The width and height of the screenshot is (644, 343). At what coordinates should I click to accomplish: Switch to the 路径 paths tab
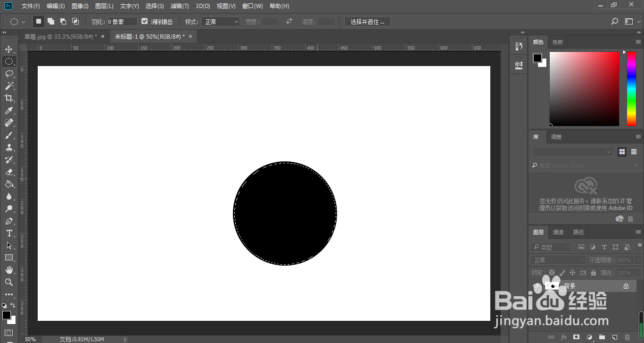click(578, 232)
